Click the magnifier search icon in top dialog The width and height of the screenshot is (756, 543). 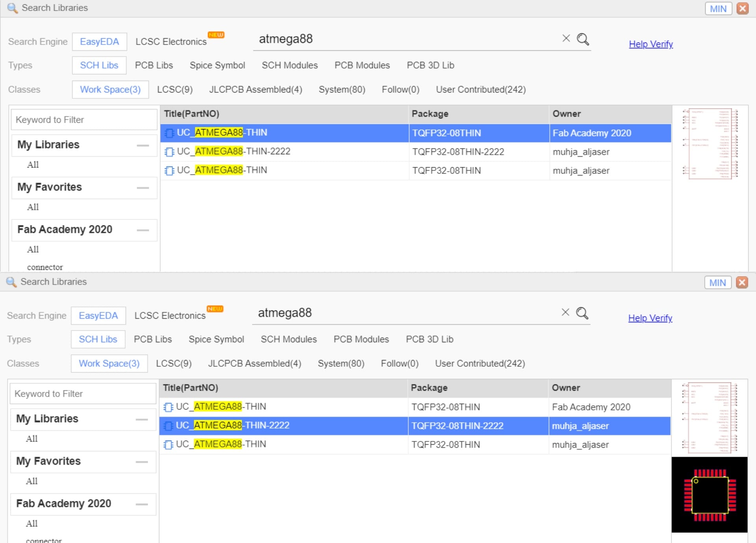coord(583,39)
